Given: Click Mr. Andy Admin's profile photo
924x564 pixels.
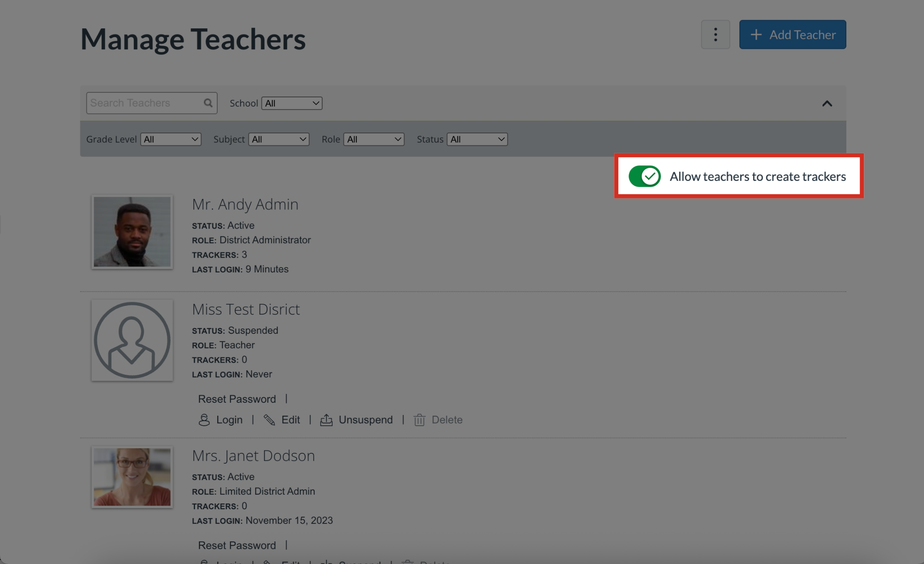Looking at the screenshot, I should 132,232.
